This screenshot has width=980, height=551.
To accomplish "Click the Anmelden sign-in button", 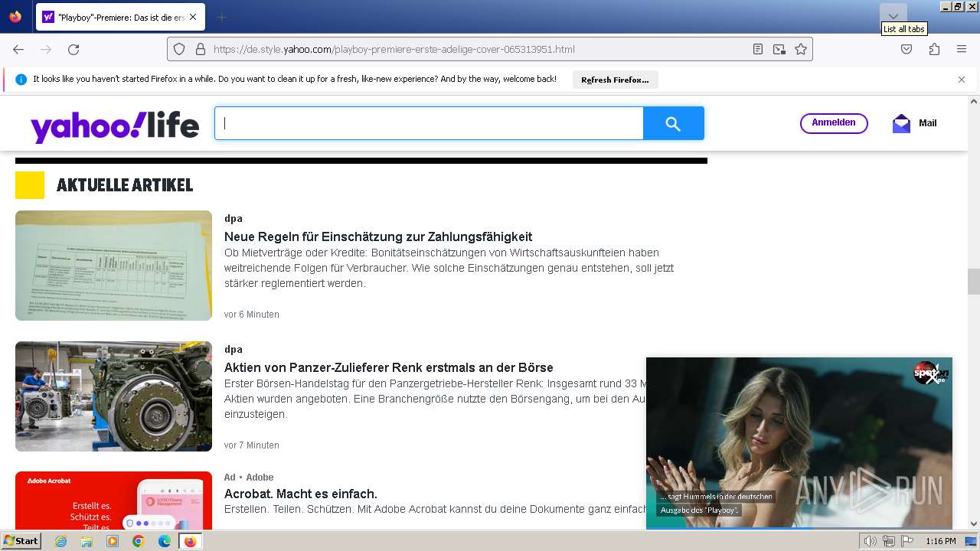I will tap(834, 123).
